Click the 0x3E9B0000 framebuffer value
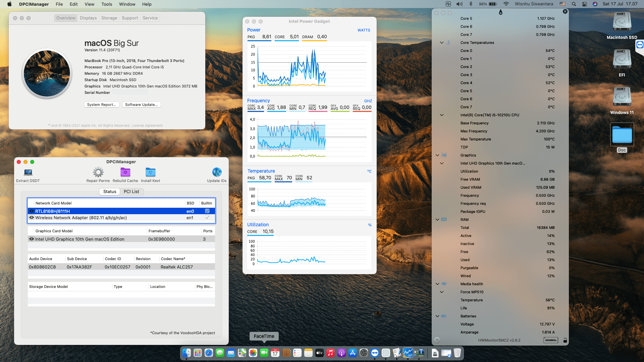This screenshot has height=362, width=644. (162, 239)
